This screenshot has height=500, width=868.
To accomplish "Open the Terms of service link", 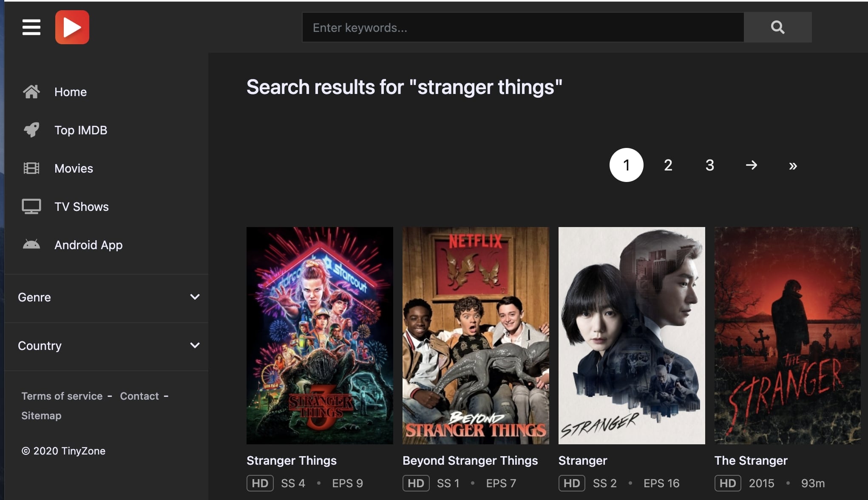I will [x=62, y=396].
